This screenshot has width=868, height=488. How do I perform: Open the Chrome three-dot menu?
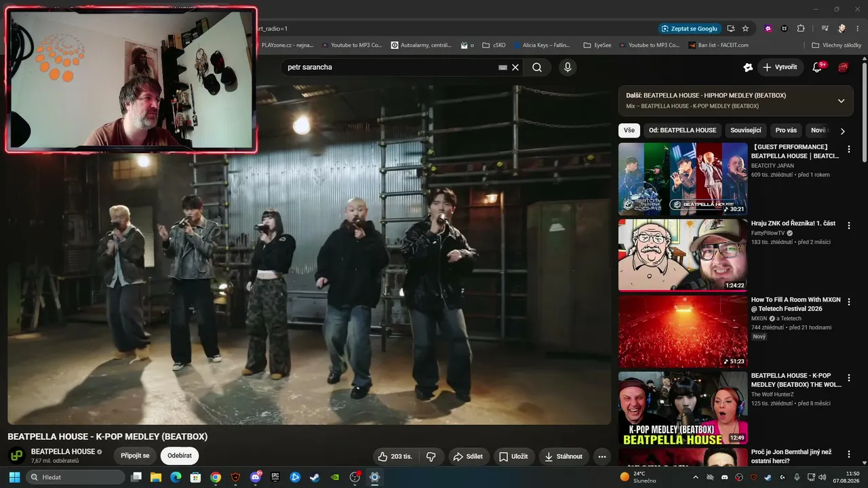click(x=858, y=28)
